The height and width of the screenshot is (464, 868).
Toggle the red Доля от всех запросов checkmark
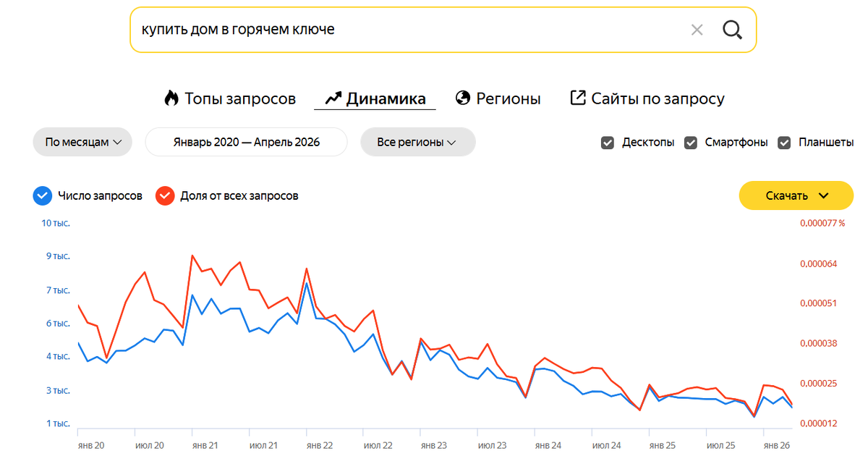(166, 195)
